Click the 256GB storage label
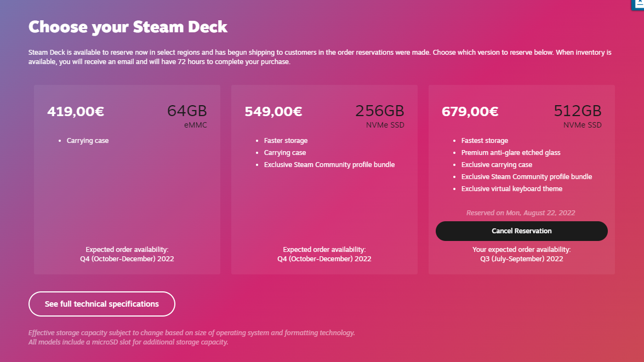The width and height of the screenshot is (644, 362). [379, 111]
